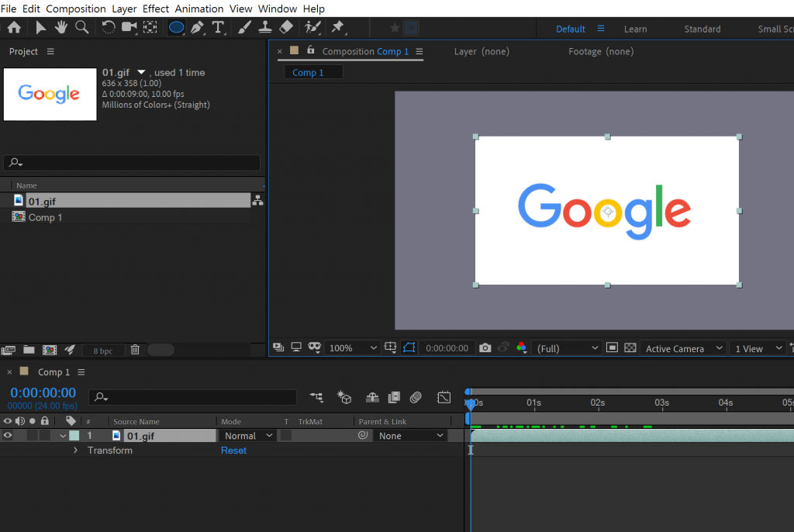Open the Normal blending mode dropdown
794x532 pixels.
pos(248,436)
